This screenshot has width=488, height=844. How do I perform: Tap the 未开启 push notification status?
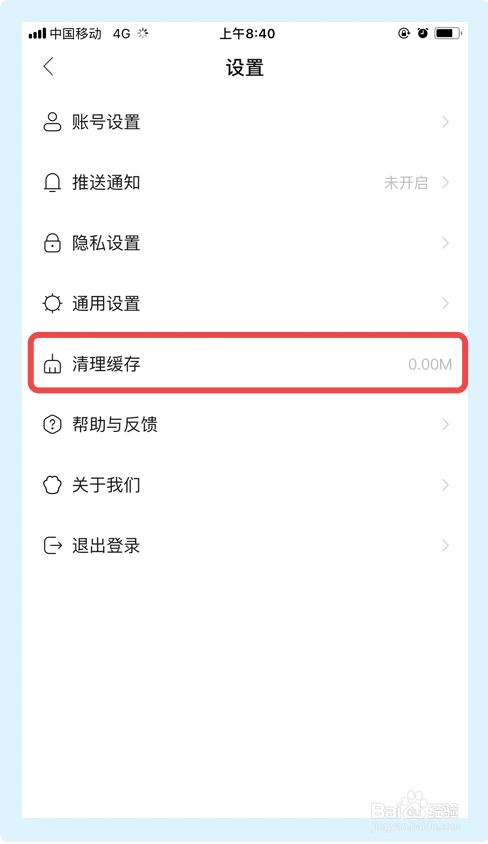pos(406,183)
